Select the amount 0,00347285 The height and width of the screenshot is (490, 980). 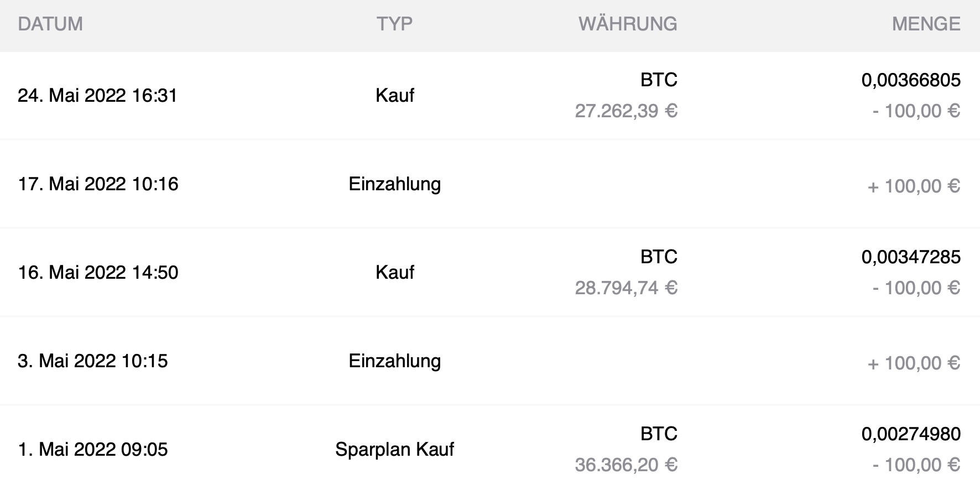coord(911,257)
